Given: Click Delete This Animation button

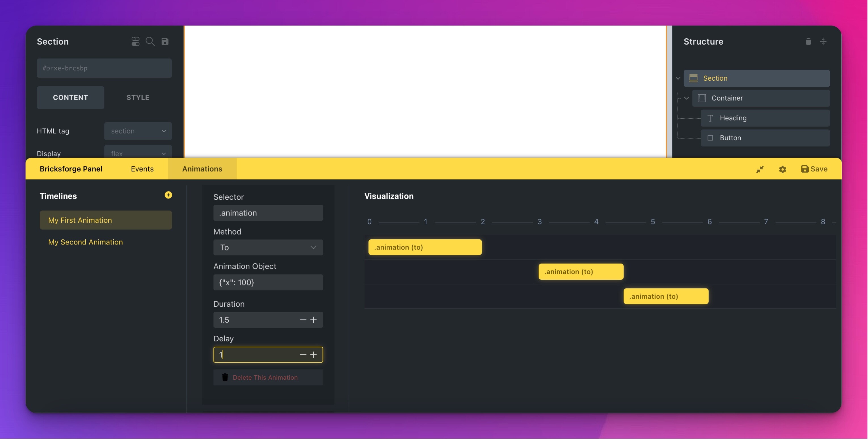Looking at the screenshot, I should [x=268, y=378].
